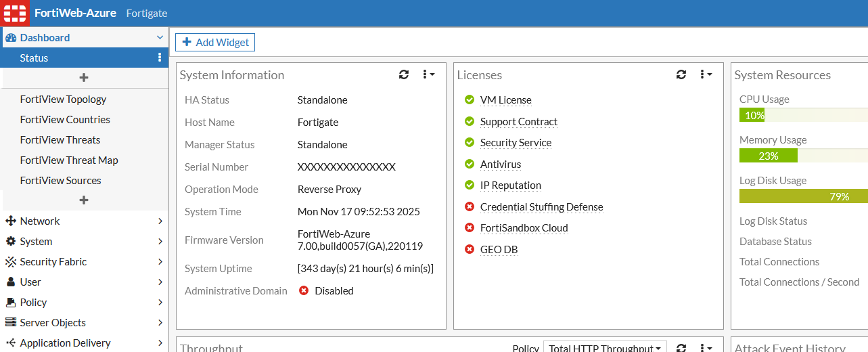Open System Information widget options dropdown

click(x=428, y=74)
